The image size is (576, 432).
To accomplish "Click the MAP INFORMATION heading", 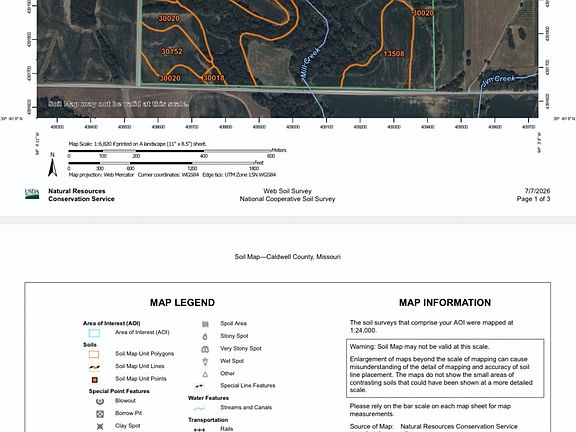I will pyautogui.click(x=445, y=303).
